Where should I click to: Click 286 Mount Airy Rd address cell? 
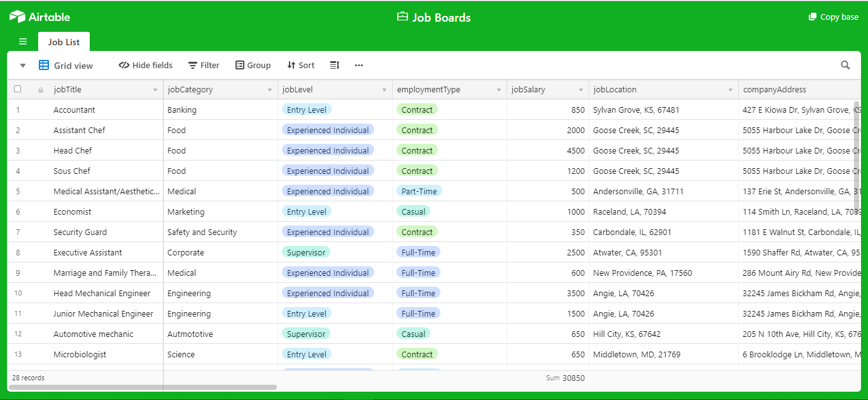pos(799,273)
